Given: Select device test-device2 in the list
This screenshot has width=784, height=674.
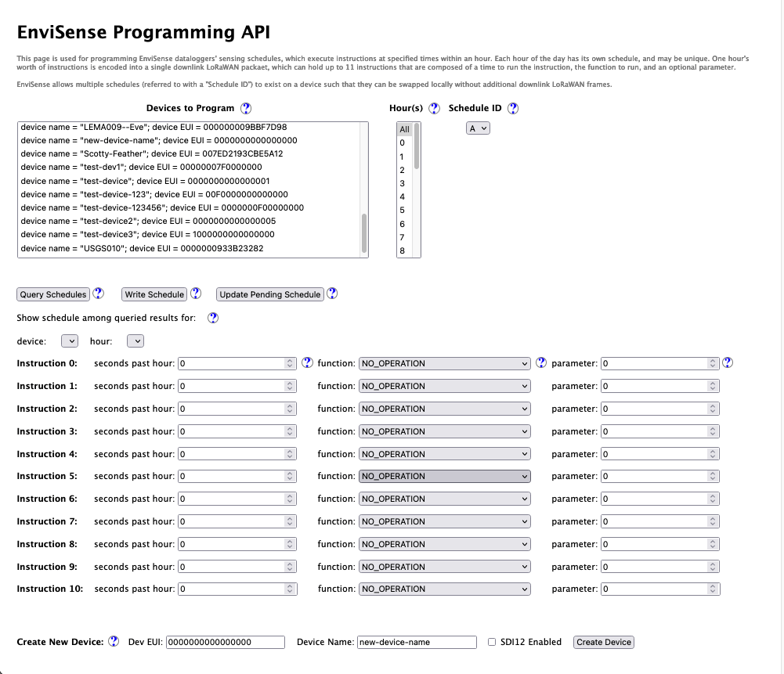Looking at the screenshot, I should click(189, 222).
